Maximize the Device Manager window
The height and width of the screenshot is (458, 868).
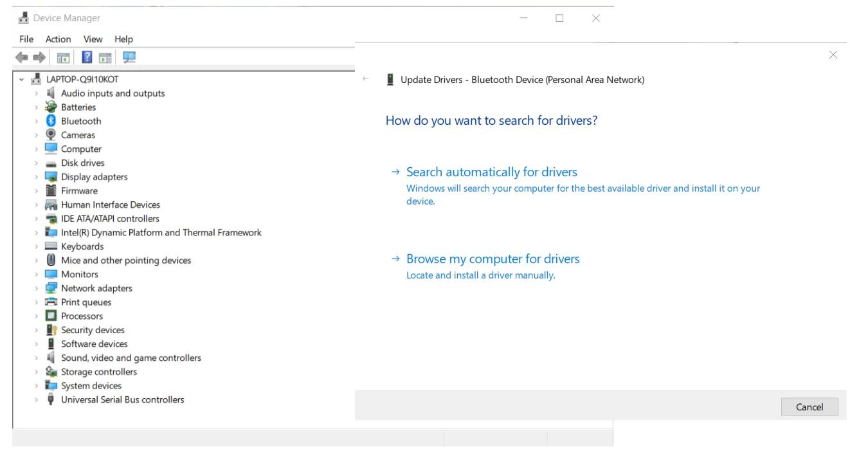(x=559, y=18)
